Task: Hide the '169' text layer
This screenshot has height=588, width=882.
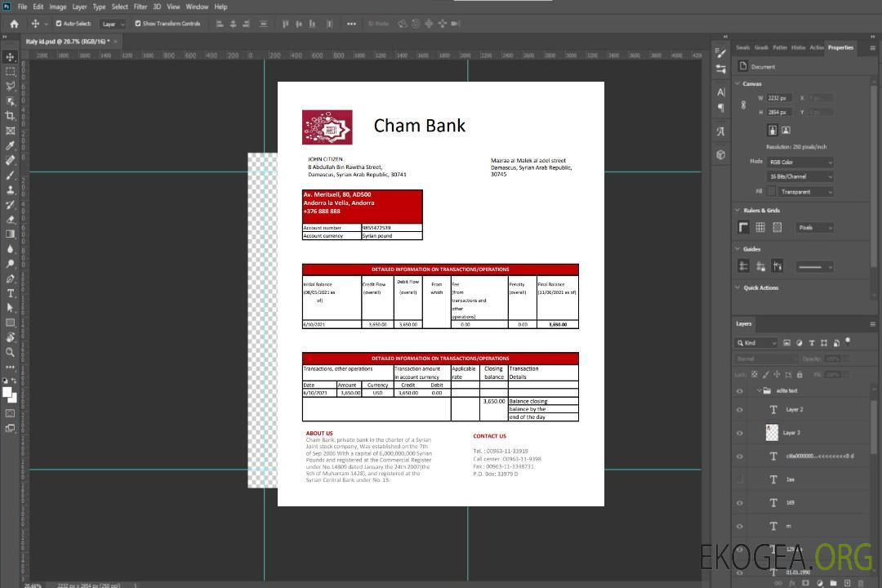Action: 740,503
